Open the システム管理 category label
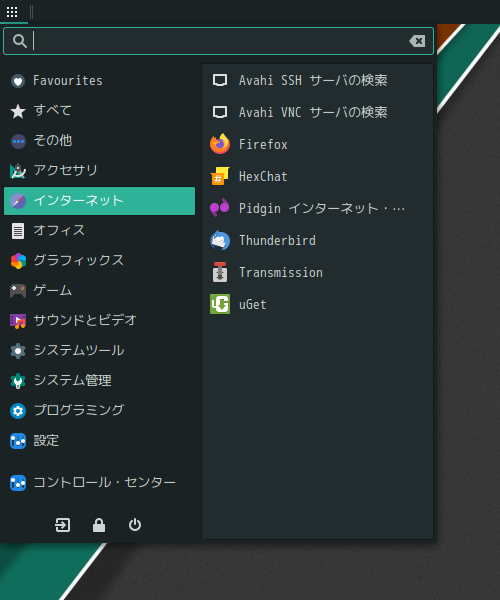The height and width of the screenshot is (600, 500). [73, 380]
